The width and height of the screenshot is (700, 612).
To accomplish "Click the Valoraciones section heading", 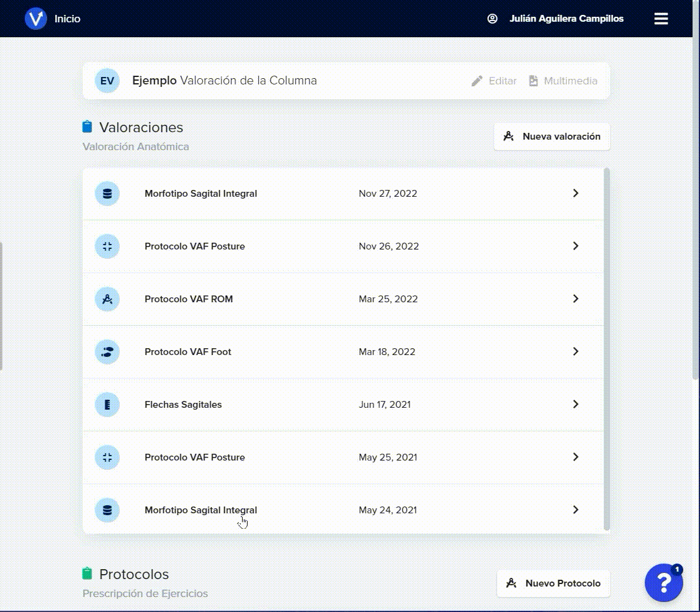I will click(141, 128).
